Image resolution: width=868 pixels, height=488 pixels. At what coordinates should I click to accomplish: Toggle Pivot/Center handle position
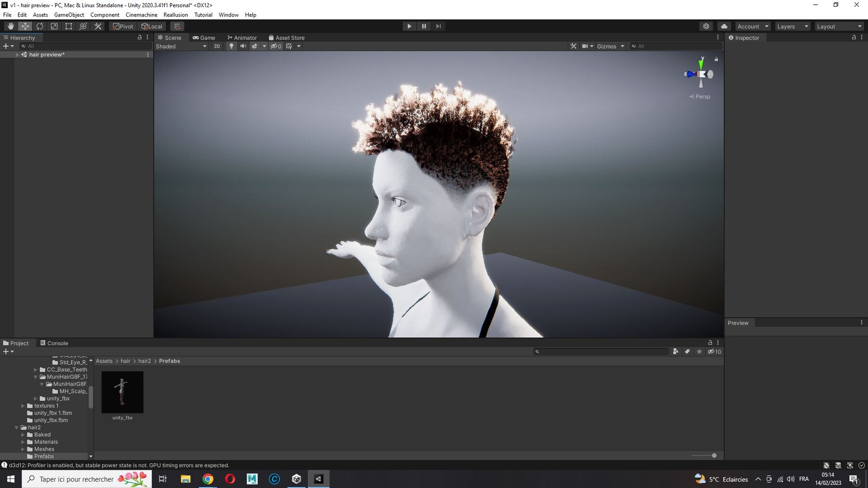pyautogui.click(x=123, y=26)
